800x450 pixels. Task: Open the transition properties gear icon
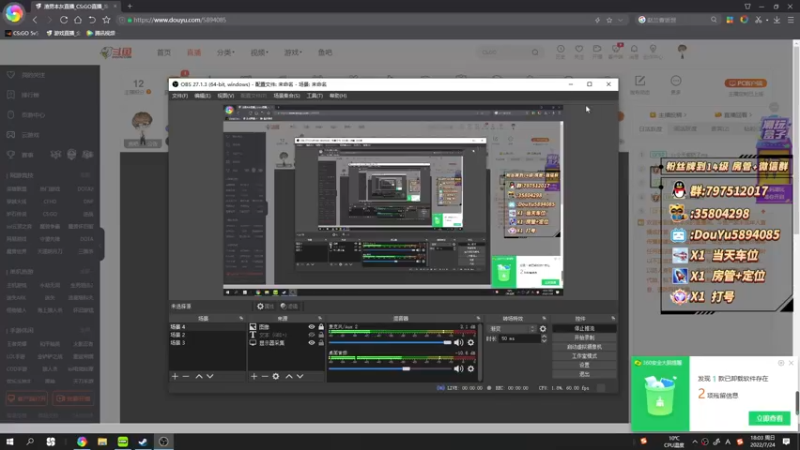click(543, 329)
